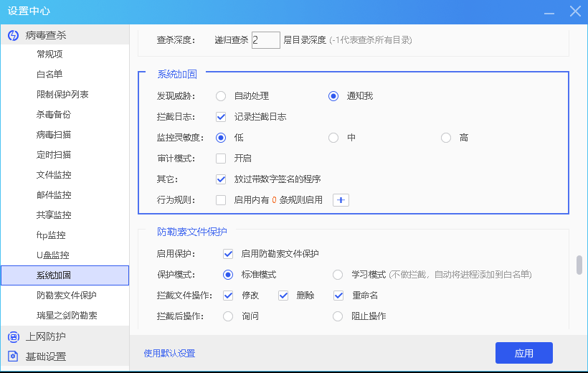This screenshot has width=588, height=373.
Task: Go to U盘监控 in sidebar
Action: point(52,255)
